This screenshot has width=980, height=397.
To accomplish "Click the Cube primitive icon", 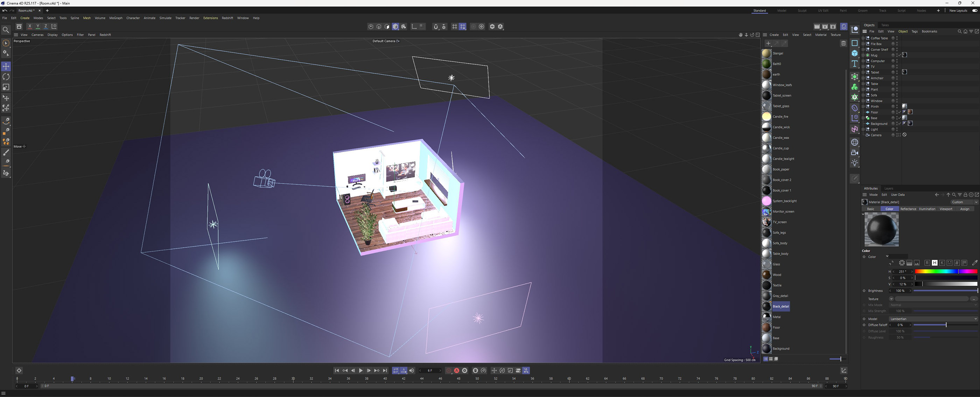I will point(854,53).
